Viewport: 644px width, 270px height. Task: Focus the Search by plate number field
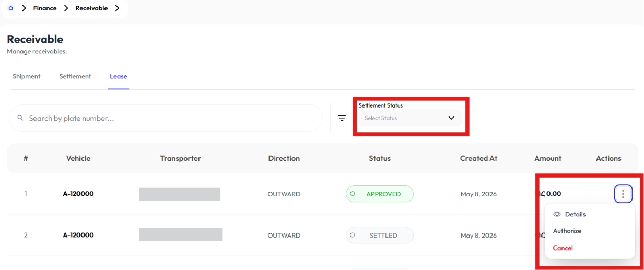click(166, 118)
